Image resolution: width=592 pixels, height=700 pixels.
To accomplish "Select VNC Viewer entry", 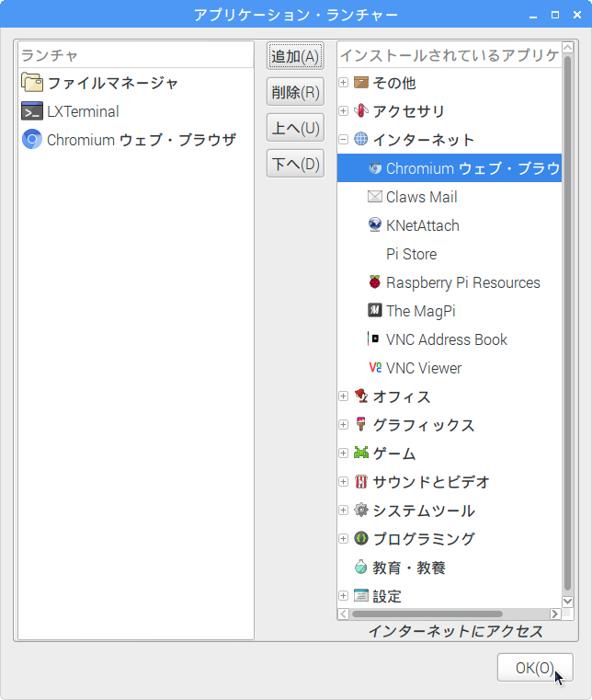I will click(450, 367).
